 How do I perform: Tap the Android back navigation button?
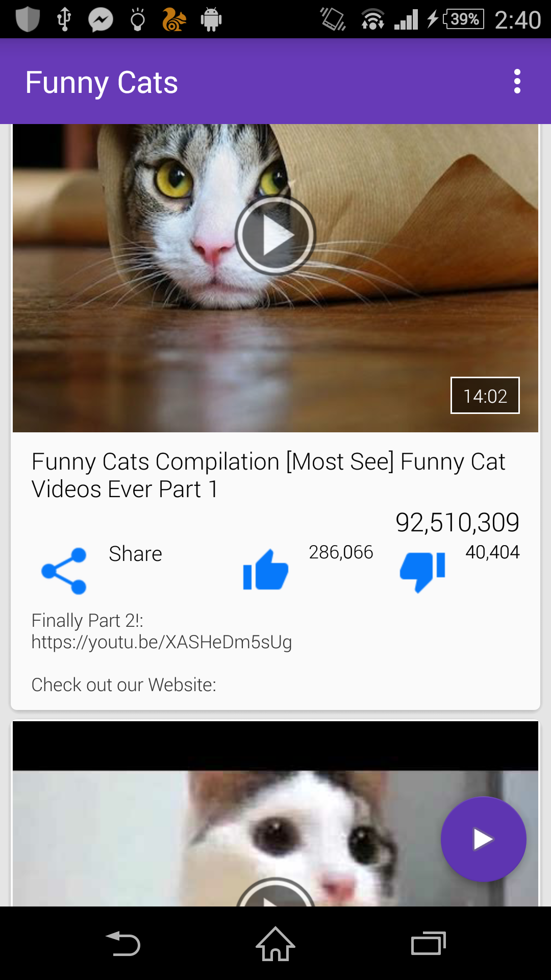pyautogui.click(x=123, y=943)
